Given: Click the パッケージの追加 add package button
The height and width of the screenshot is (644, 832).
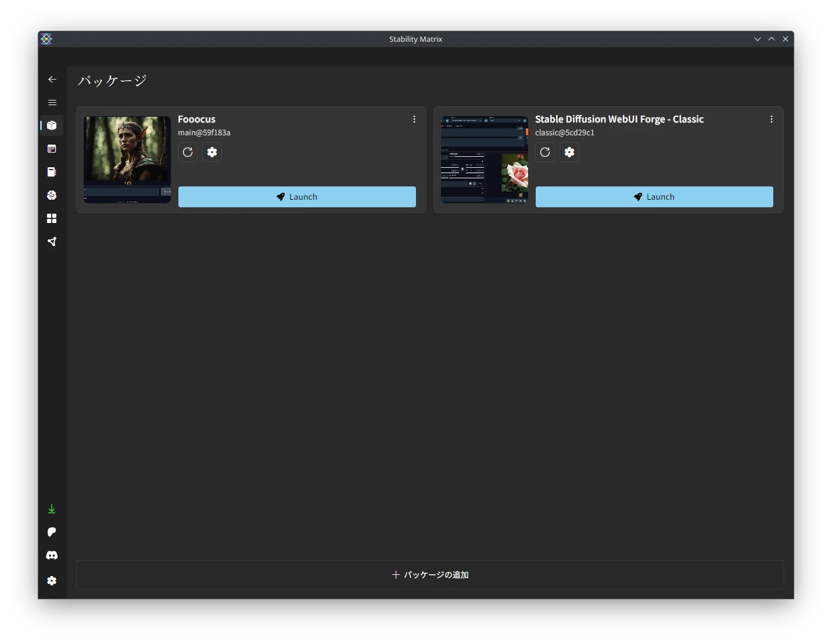Looking at the screenshot, I should 430,575.
